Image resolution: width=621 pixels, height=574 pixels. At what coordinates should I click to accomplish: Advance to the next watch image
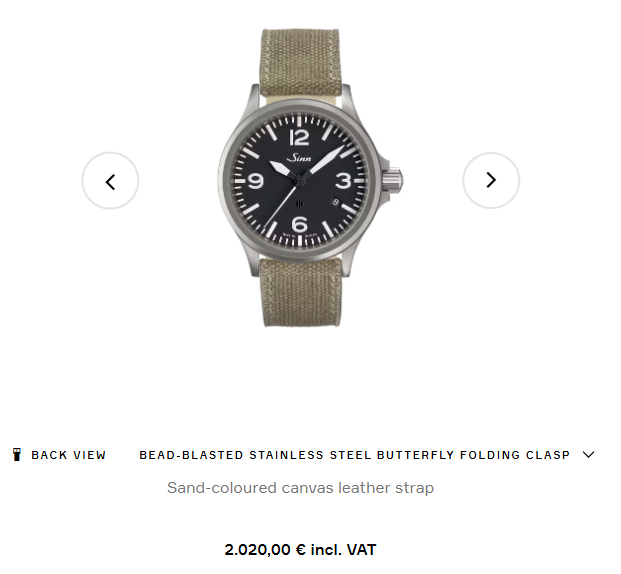[491, 180]
